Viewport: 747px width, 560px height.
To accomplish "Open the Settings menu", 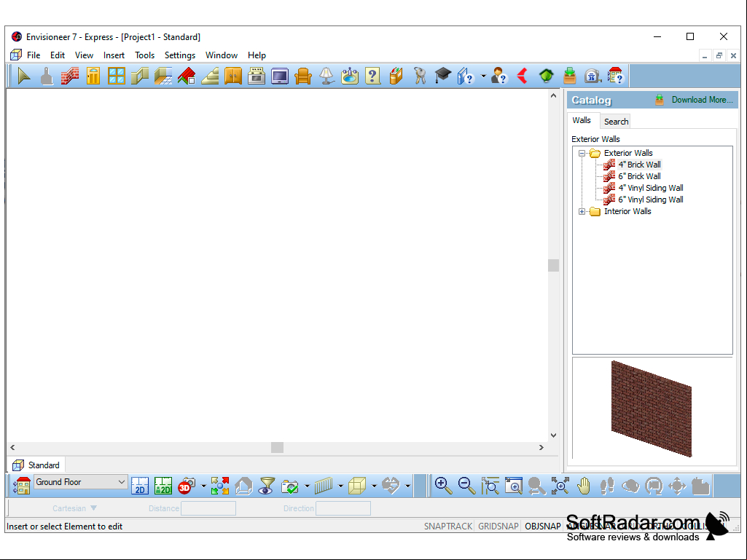I will (x=179, y=55).
